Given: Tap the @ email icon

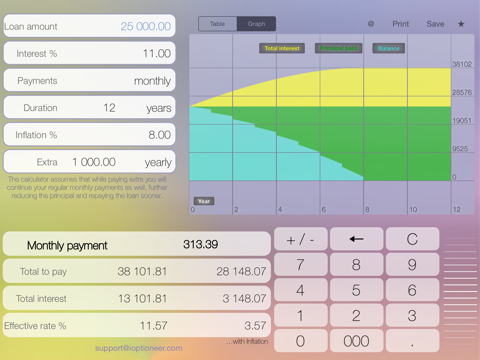Looking at the screenshot, I should pos(371,24).
